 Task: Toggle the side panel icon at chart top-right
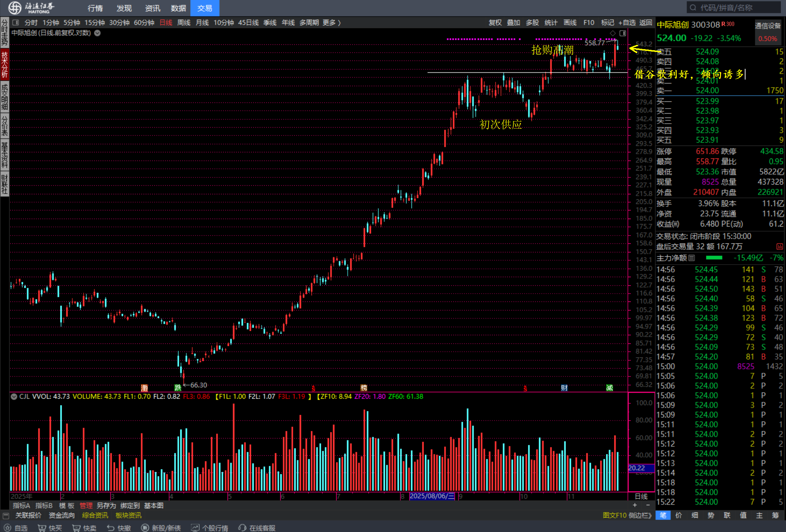tap(623, 33)
